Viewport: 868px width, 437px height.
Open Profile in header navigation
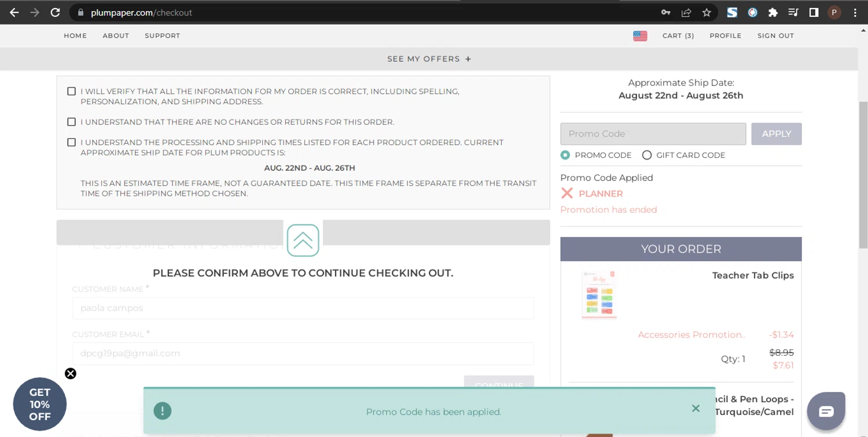(726, 36)
